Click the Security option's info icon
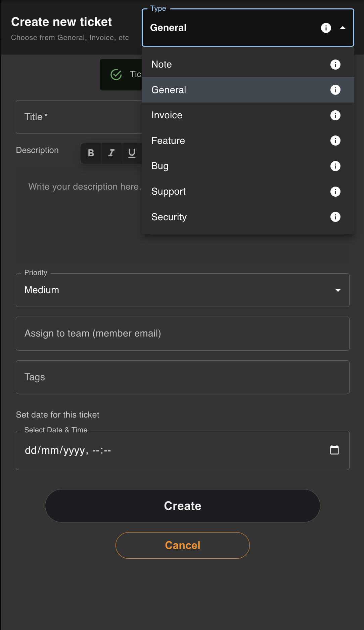Image resolution: width=364 pixels, height=630 pixels. (x=335, y=217)
